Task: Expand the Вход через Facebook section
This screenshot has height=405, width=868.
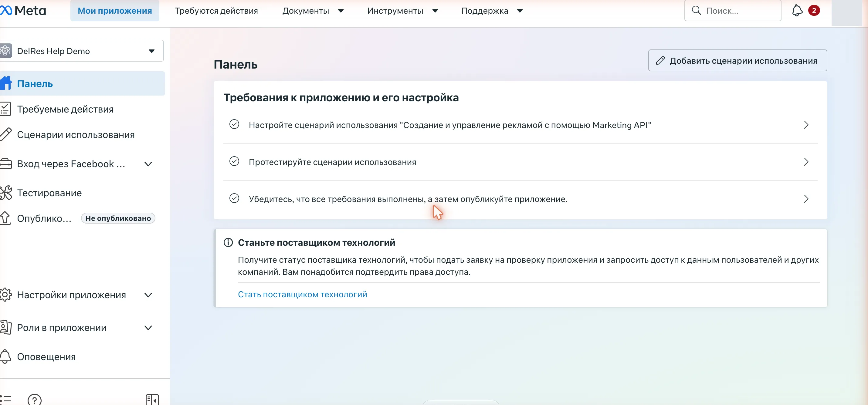Action: pyautogui.click(x=148, y=164)
